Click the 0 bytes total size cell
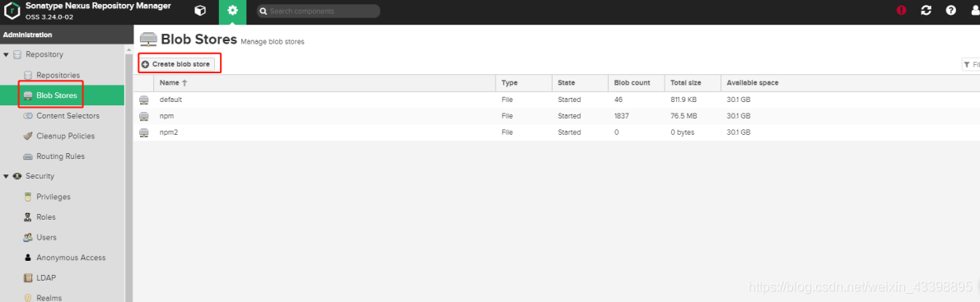Image resolution: width=980 pixels, height=302 pixels. click(x=682, y=132)
